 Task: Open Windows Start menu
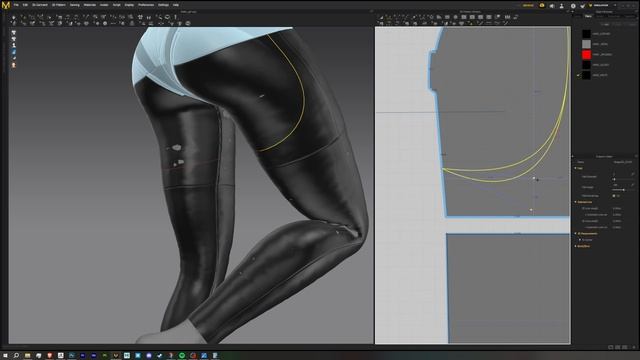(x=6, y=356)
